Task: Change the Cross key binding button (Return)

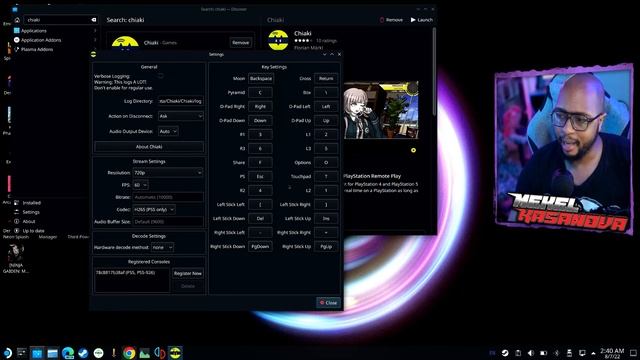Action: [x=326, y=78]
